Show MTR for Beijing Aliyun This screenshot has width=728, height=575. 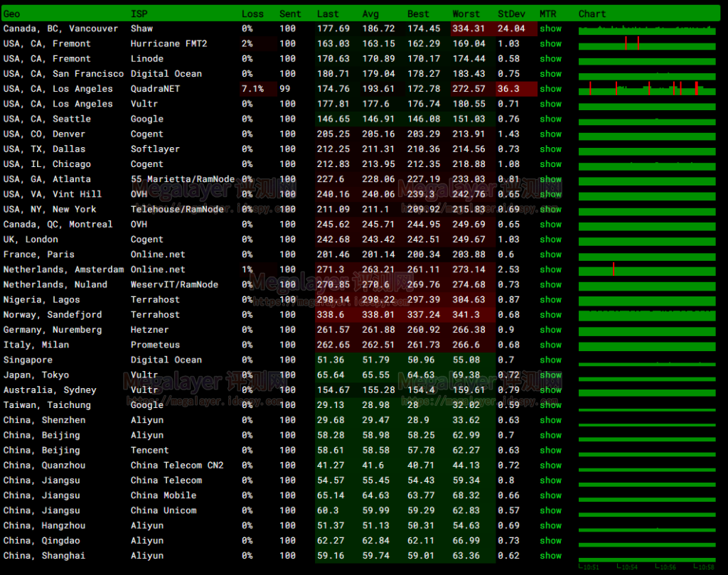tap(551, 435)
